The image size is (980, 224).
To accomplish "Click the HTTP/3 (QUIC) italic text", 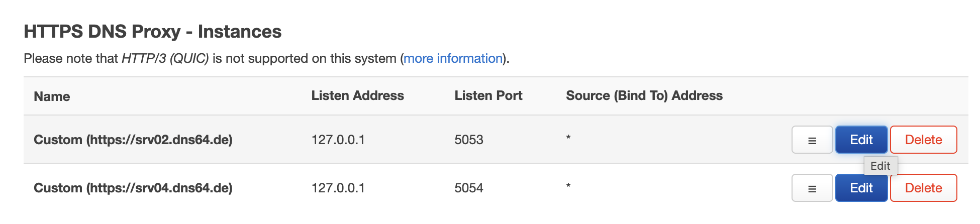I will (x=165, y=59).
